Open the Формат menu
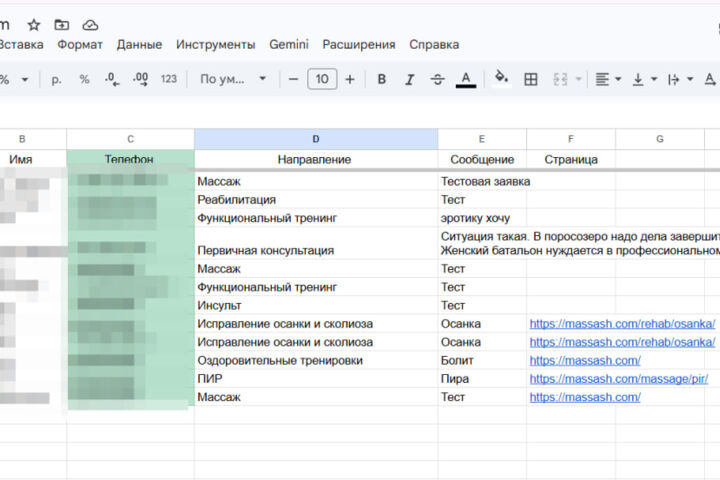 (80, 45)
